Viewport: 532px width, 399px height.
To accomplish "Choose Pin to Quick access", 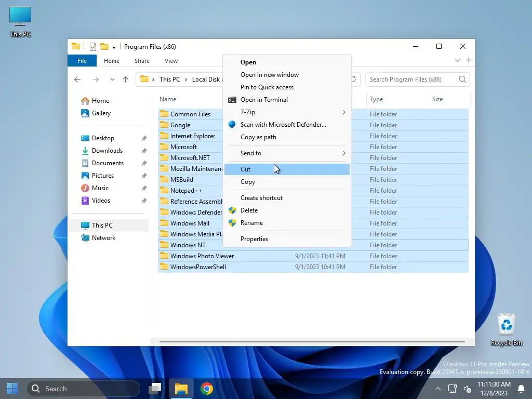I will point(287,87).
